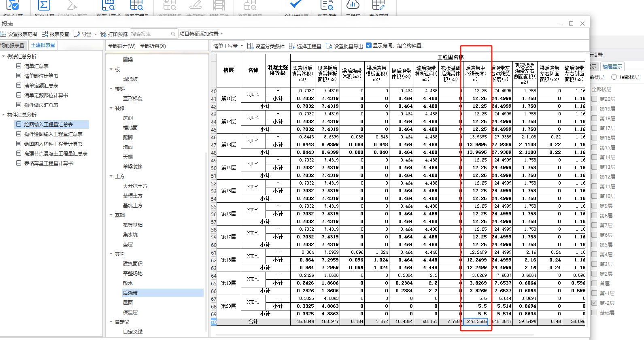Check the 首层 floor checkbox
The height and width of the screenshot is (340, 644).
[594, 283]
